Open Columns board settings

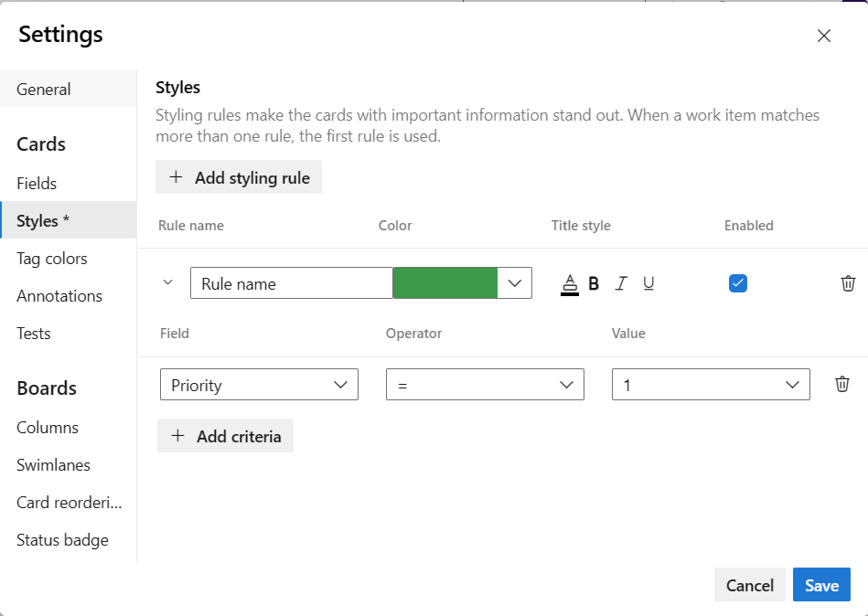click(68, 428)
